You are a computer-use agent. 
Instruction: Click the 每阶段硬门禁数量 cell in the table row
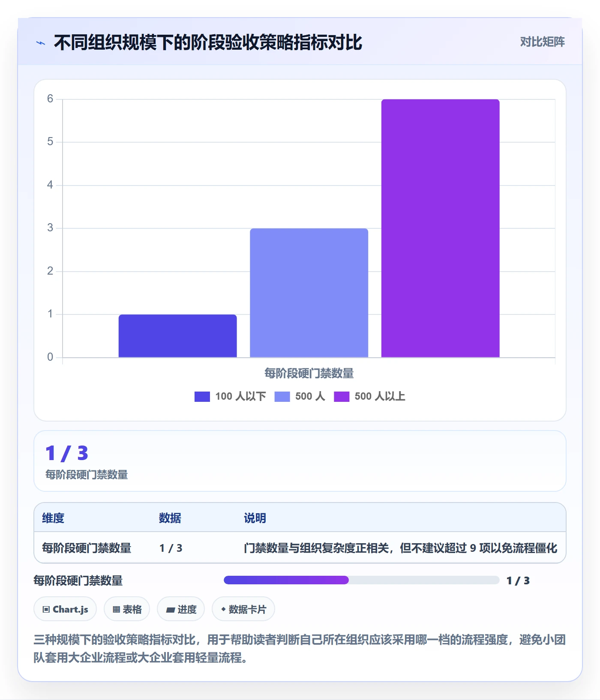pyautogui.click(x=87, y=548)
